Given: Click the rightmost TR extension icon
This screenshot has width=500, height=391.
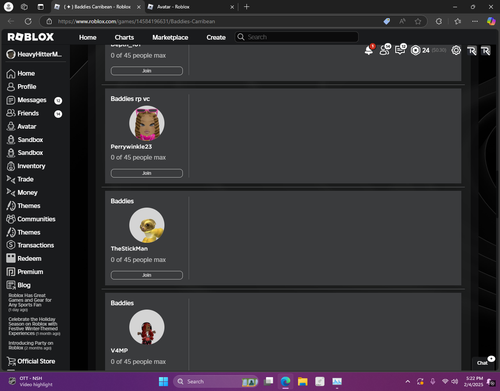Looking at the screenshot, I should click(x=486, y=51).
